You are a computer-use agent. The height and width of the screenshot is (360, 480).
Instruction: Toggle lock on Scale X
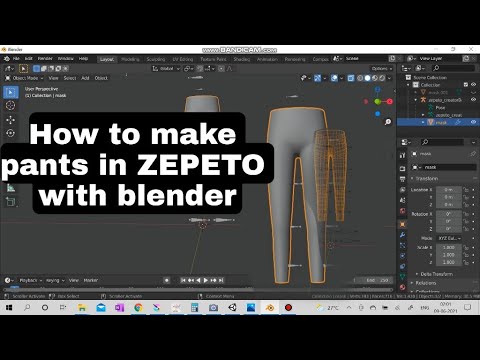tap(466, 248)
